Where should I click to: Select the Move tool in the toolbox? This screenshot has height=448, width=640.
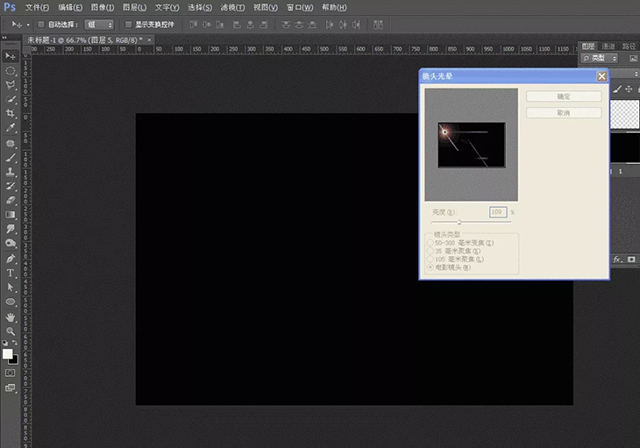[x=11, y=56]
